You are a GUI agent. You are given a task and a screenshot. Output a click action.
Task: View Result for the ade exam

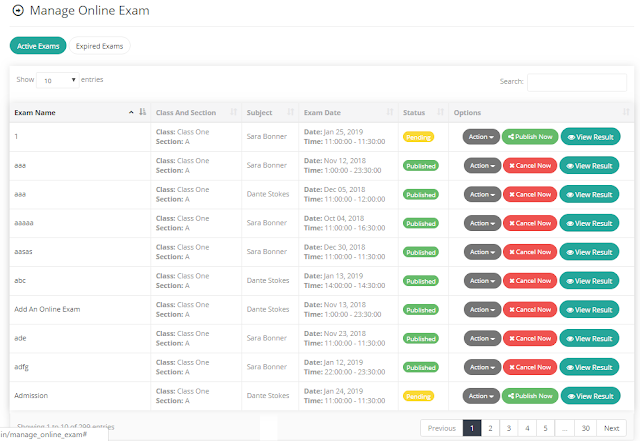[x=589, y=339]
